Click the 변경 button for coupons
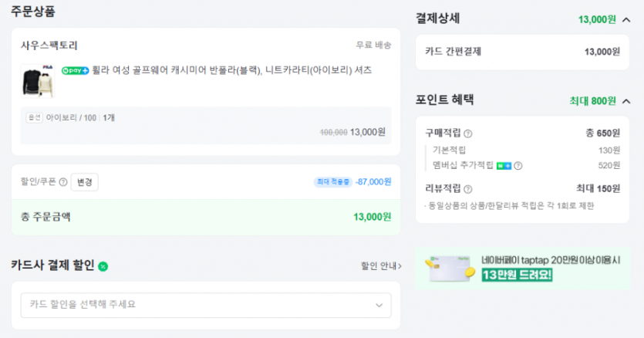644x338 pixels. click(84, 182)
